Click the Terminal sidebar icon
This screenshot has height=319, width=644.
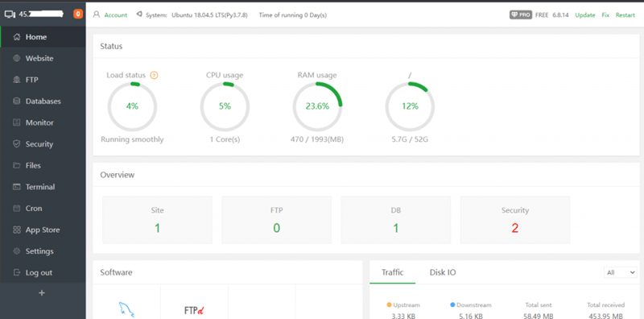pos(17,187)
